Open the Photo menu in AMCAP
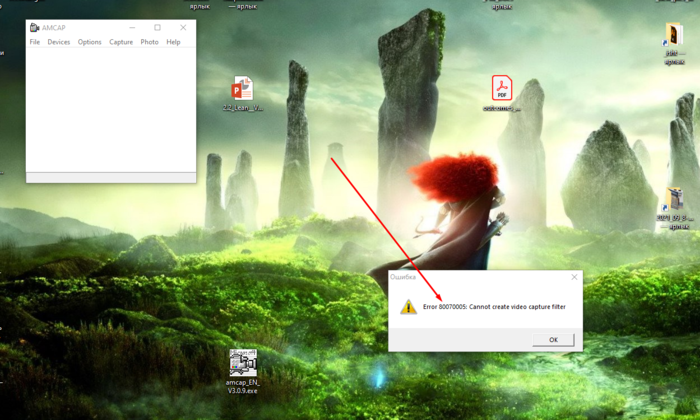 (149, 42)
